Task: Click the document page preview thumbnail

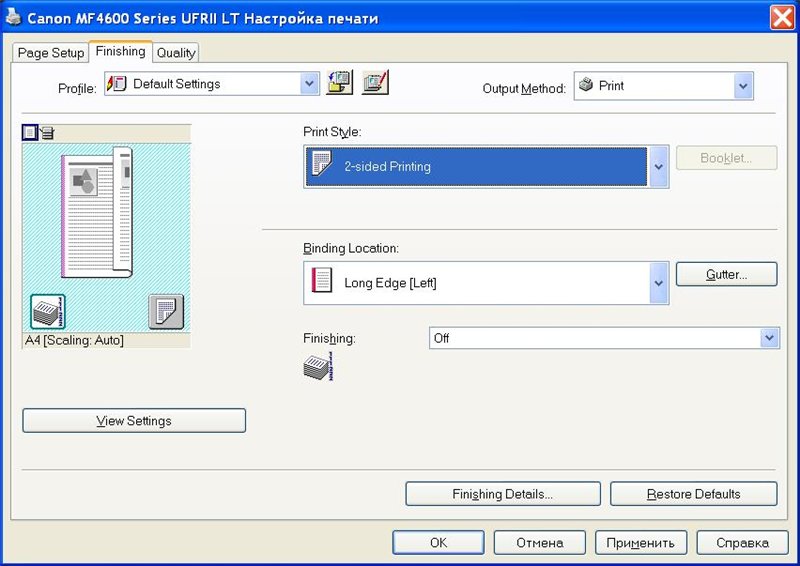Action: click(97, 212)
